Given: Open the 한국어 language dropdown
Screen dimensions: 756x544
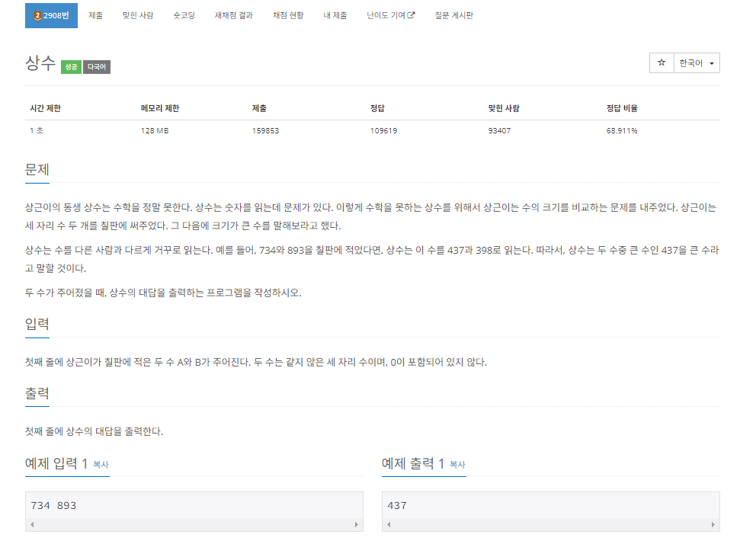Looking at the screenshot, I should tap(697, 62).
